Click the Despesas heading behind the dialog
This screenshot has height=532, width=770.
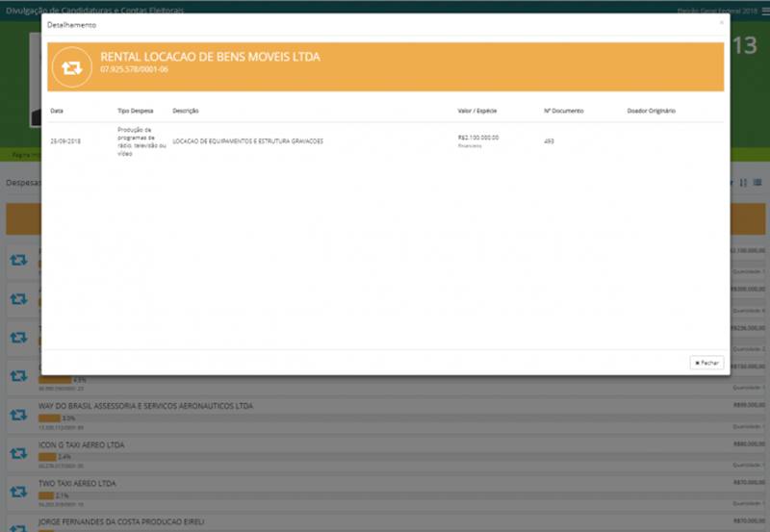click(23, 183)
